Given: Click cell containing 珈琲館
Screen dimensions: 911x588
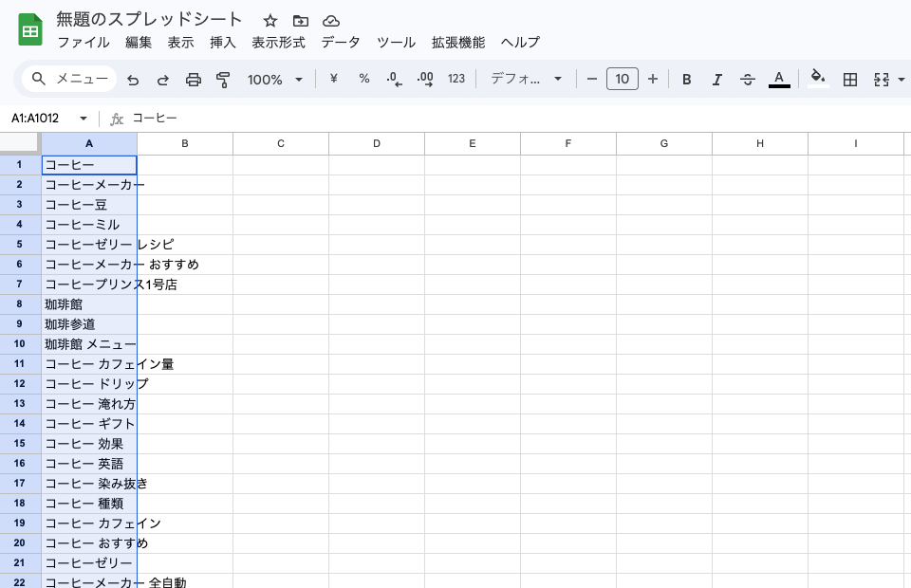Looking at the screenshot, I should click(x=89, y=304).
